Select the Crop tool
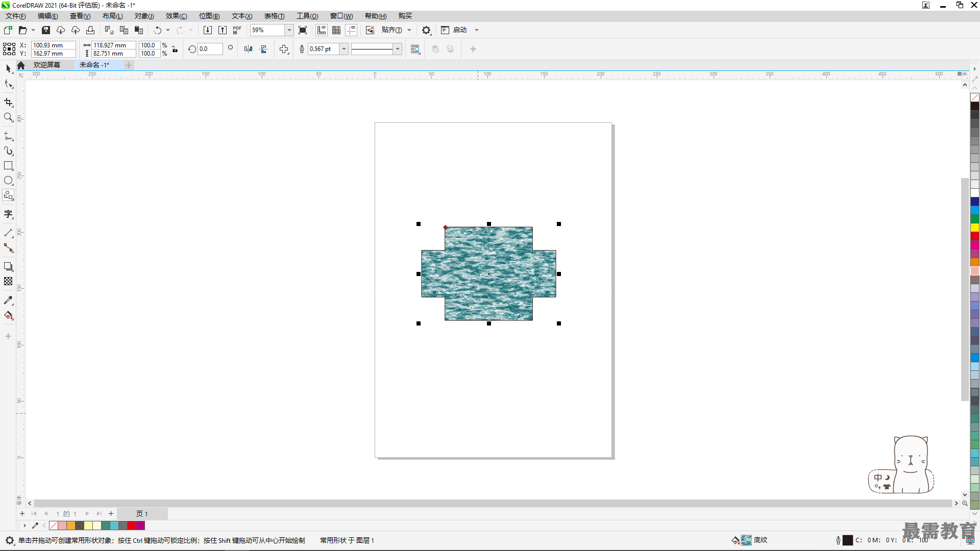980x551 pixels. (x=8, y=103)
